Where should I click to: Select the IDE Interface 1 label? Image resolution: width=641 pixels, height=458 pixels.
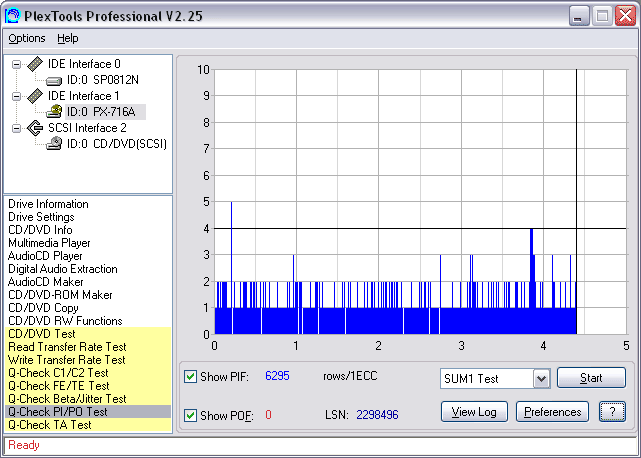[84, 96]
